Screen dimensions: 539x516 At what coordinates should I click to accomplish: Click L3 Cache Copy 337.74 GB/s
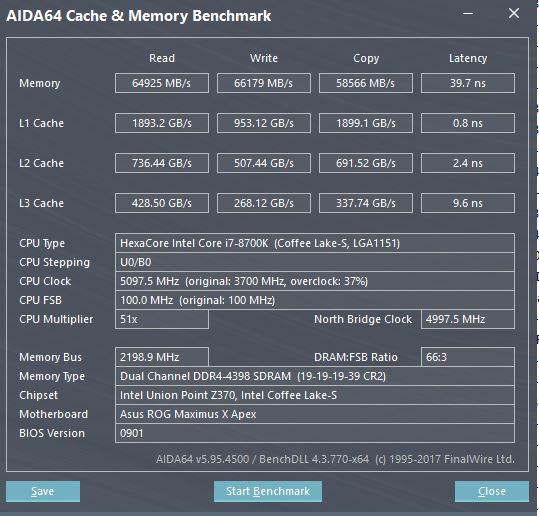click(x=366, y=203)
